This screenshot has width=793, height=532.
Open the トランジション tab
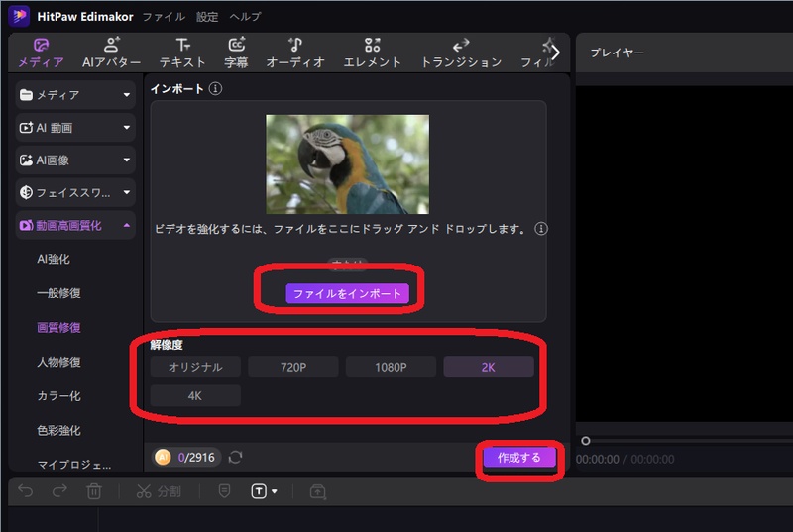[x=461, y=53]
